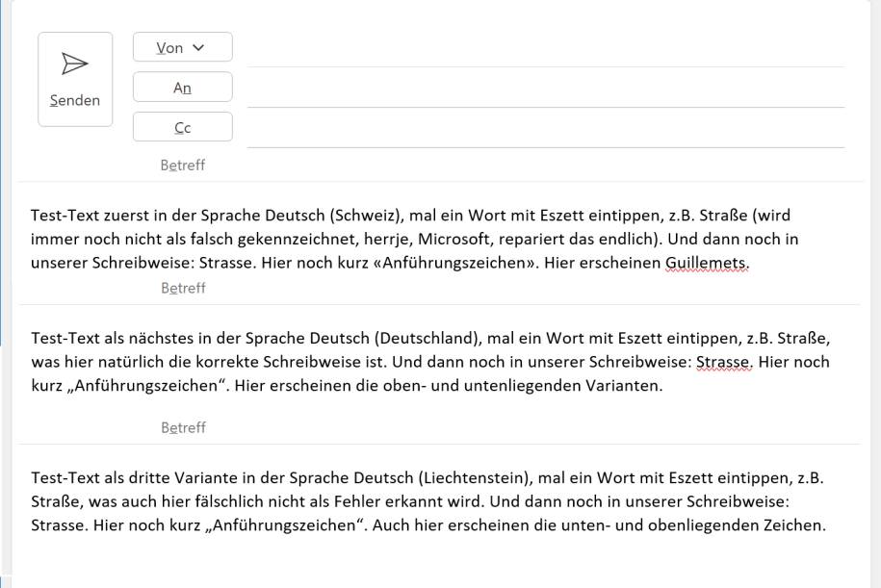The width and height of the screenshot is (881, 588).
Task: Click the An recipients button
Action: coord(183,88)
